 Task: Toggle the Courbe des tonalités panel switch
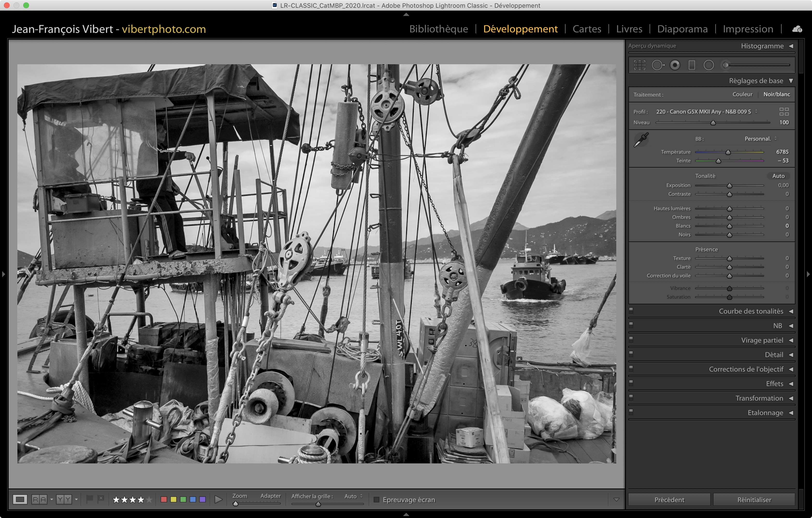click(631, 310)
